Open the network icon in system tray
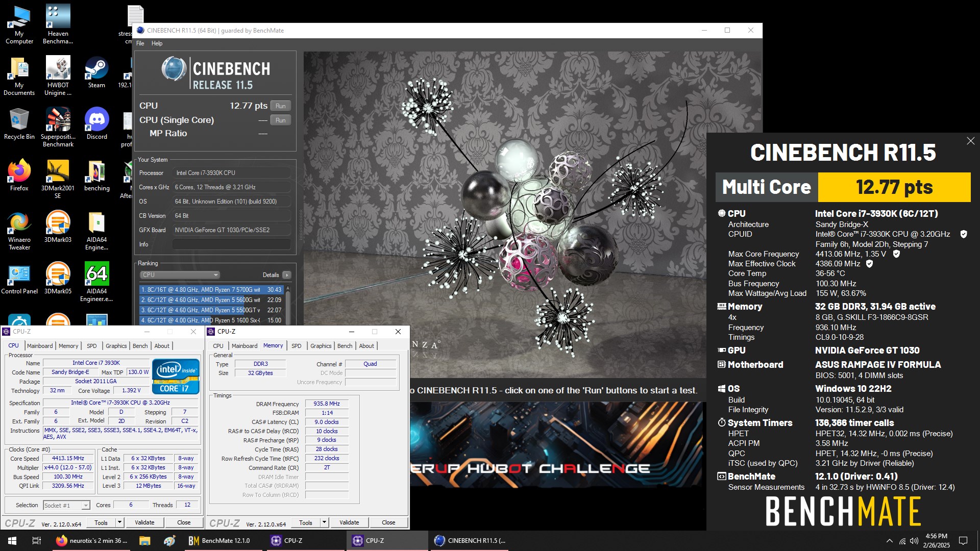Screen dimensions: 980x551 pos(902,541)
